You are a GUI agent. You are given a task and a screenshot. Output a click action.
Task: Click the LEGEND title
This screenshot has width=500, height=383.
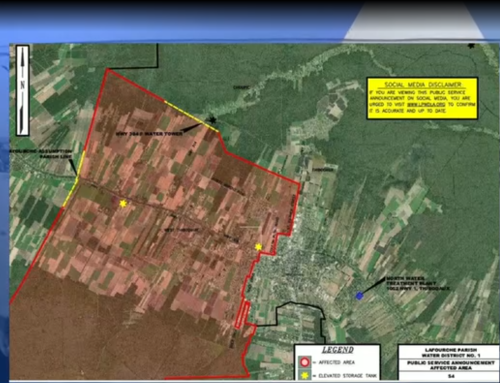337,350
